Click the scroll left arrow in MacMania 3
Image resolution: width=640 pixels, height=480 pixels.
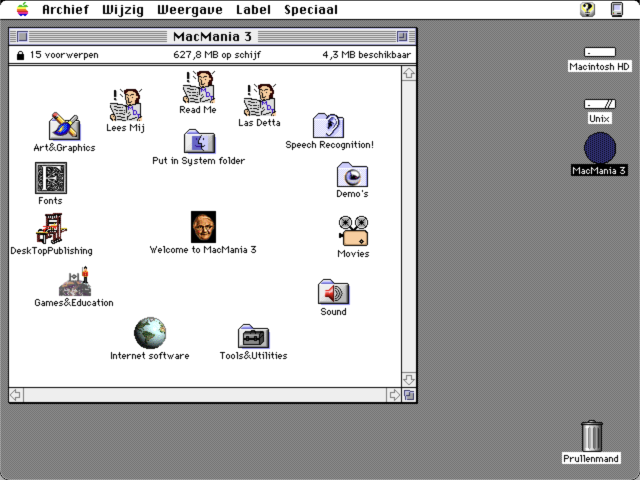pos(16,395)
